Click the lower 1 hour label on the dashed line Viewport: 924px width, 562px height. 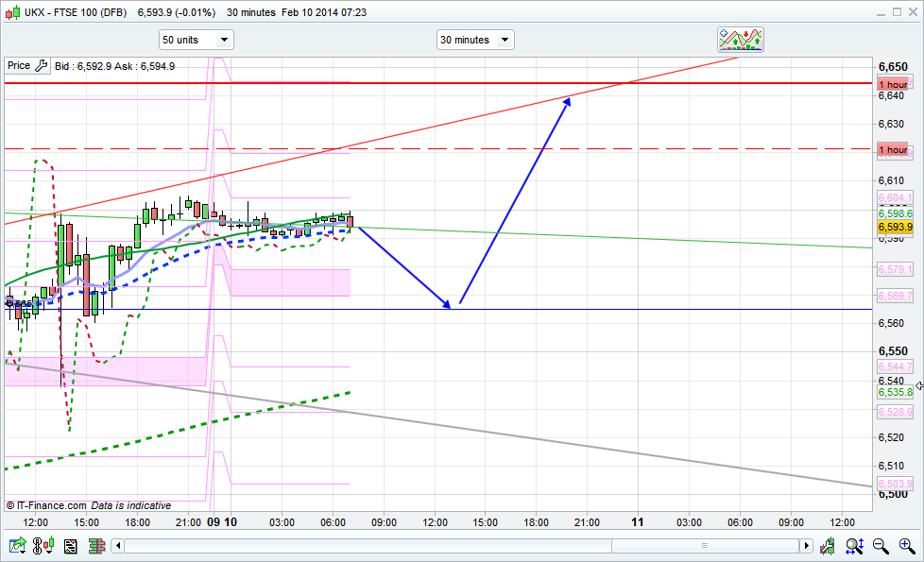(893, 149)
